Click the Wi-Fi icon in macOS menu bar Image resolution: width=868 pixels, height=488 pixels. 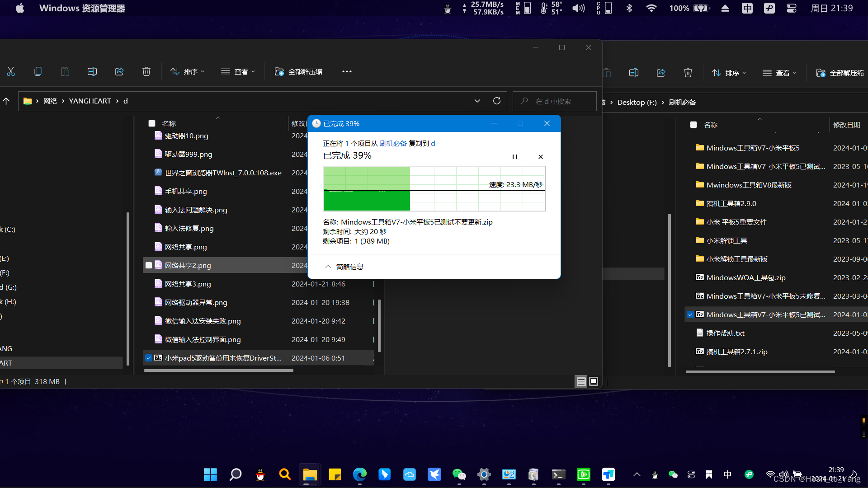point(651,8)
